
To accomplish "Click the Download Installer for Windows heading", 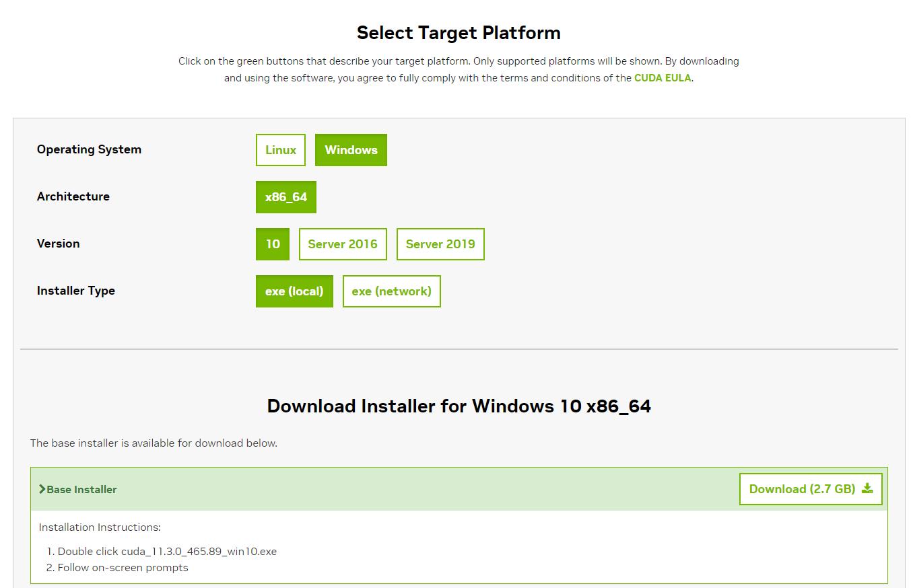I will pos(459,406).
